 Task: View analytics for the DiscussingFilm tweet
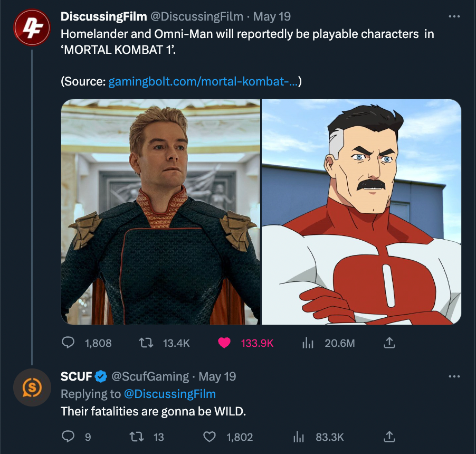[308, 343]
